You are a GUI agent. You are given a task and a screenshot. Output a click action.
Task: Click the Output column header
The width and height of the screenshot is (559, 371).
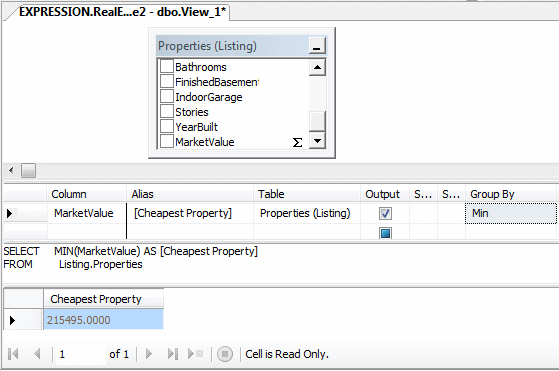coord(385,194)
